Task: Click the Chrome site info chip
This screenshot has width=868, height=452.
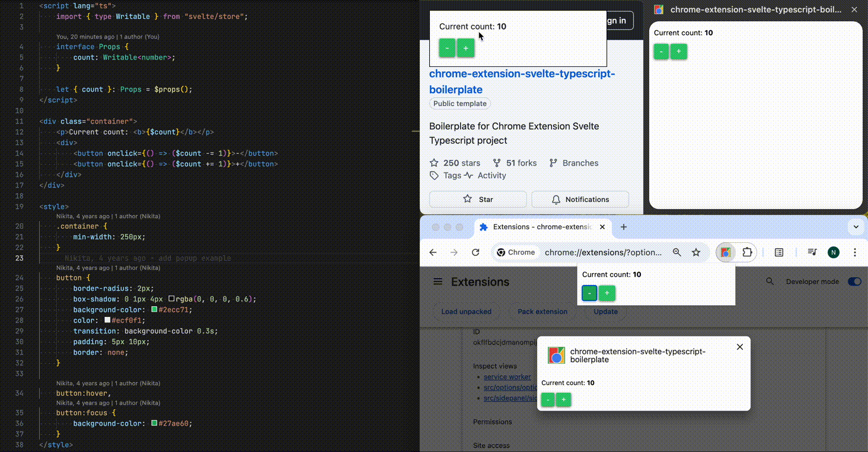Action: [x=516, y=252]
